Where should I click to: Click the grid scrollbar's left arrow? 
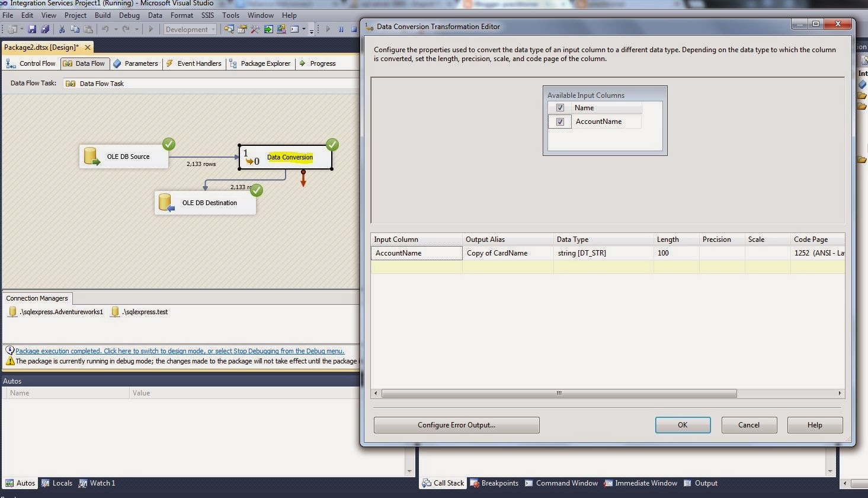[376, 393]
